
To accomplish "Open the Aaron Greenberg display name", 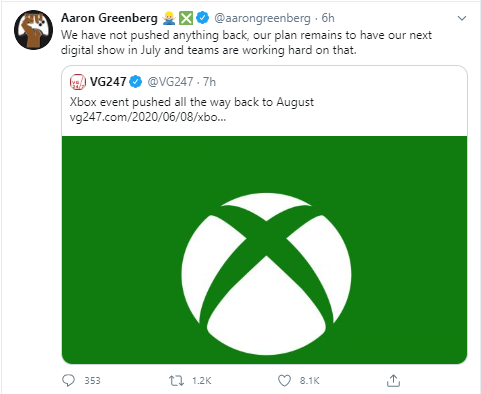I will 109,18.
